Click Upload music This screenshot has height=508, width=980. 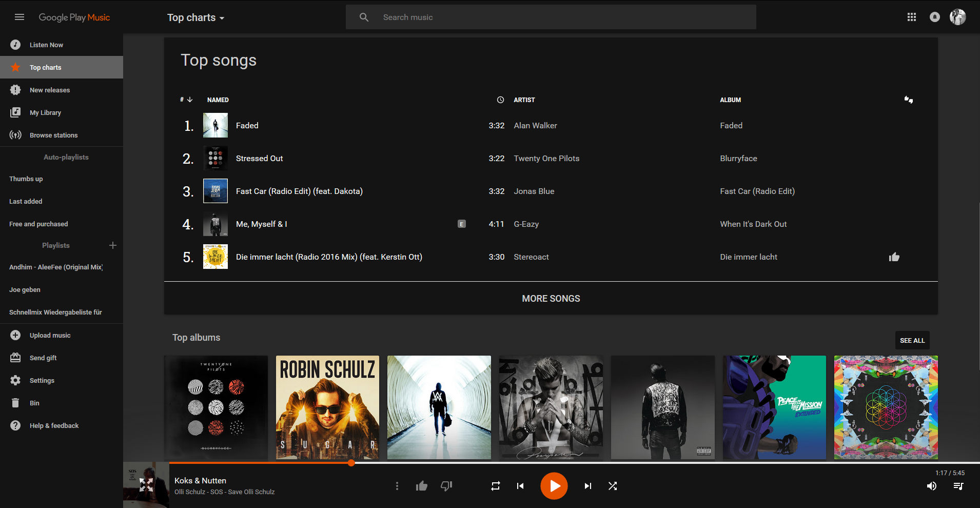(62, 335)
